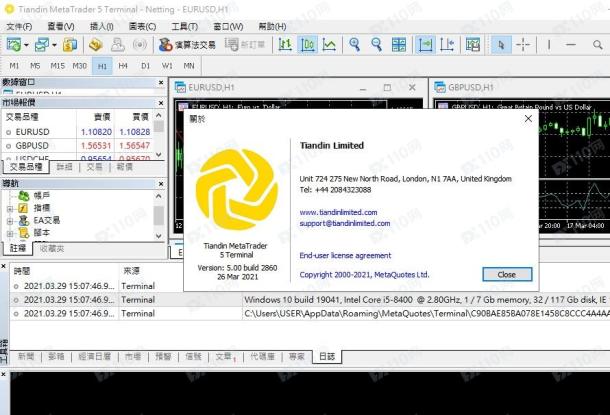Open the new chart toolbar icon
Viewport: 610px width, 415px height.
click(x=14, y=45)
